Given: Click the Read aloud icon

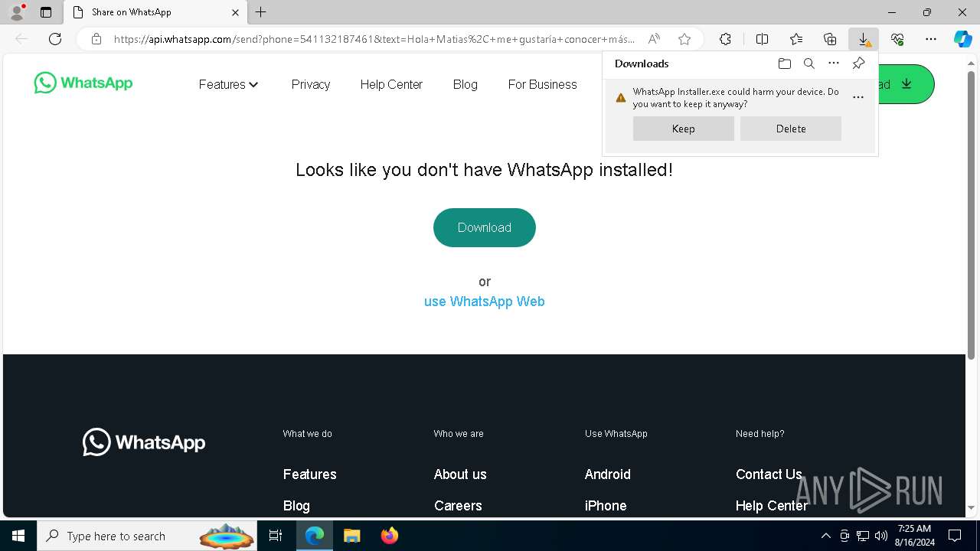Looking at the screenshot, I should (x=654, y=39).
